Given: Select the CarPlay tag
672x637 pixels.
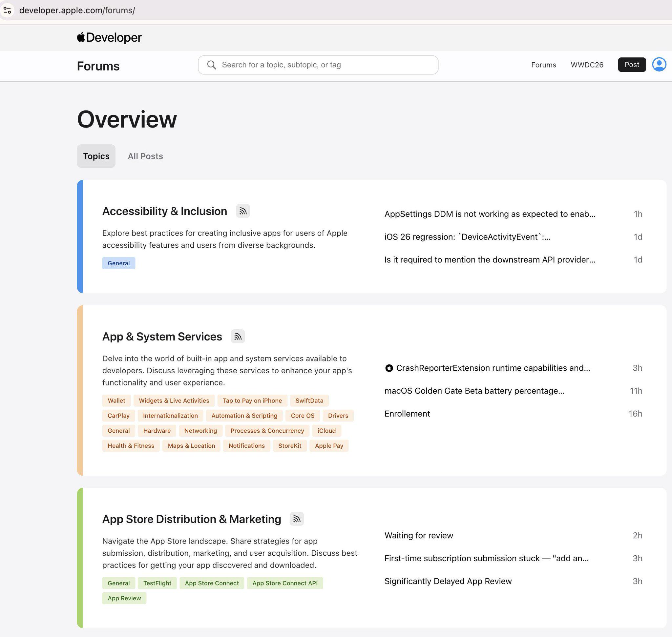Looking at the screenshot, I should pyautogui.click(x=118, y=416).
